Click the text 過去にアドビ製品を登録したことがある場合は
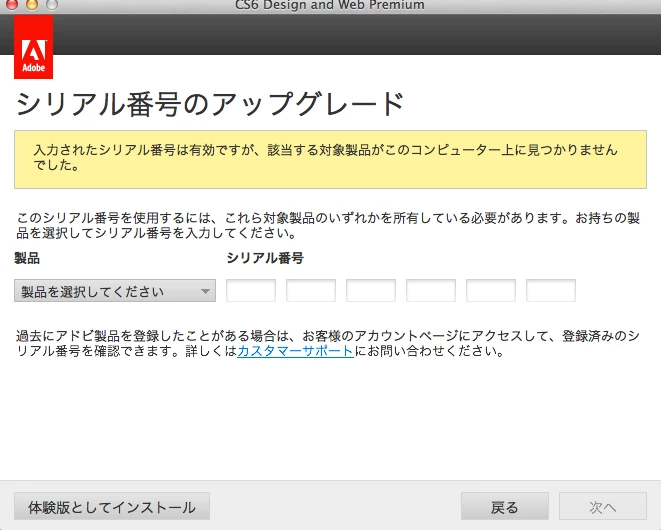Image resolution: width=661 pixels, height=530 pixels. coord(328,343)
